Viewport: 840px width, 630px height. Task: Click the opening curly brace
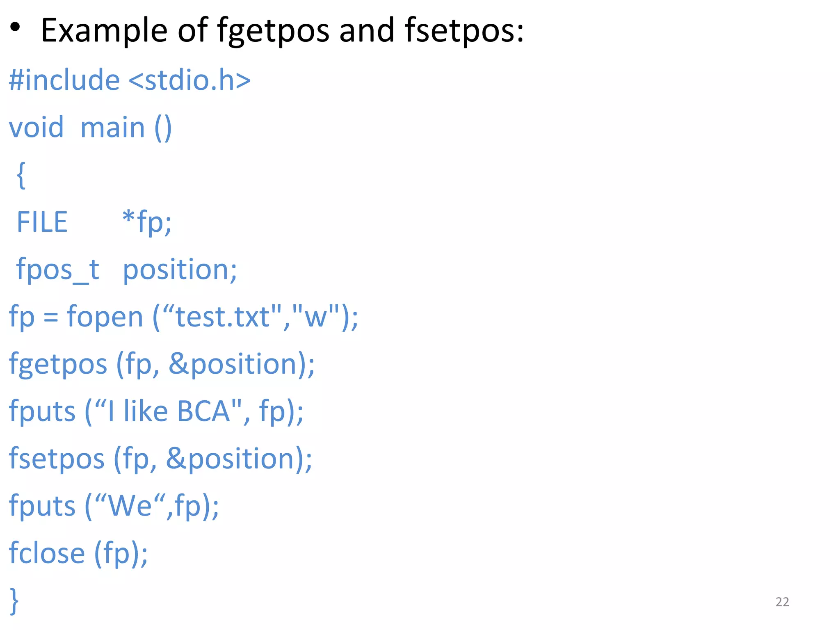pyautogui.click(x=21, y=175)
